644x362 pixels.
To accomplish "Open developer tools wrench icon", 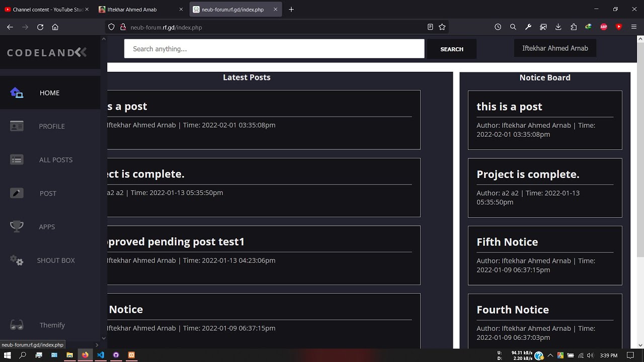I will point(528,27).
